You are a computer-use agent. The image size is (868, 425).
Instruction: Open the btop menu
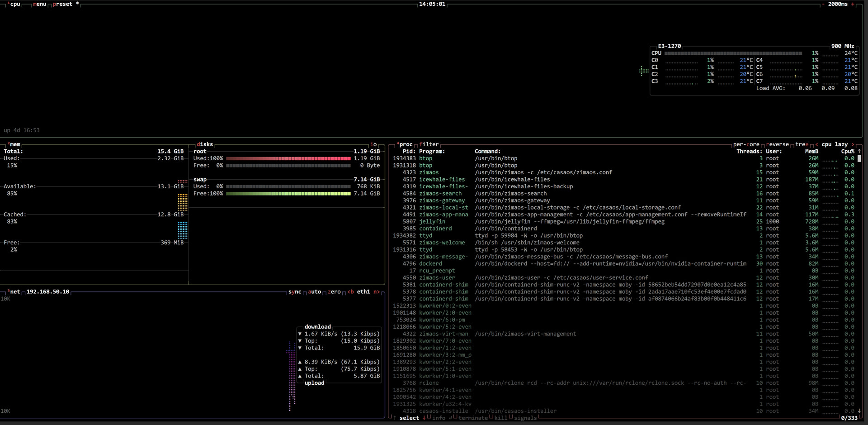pyautogui.click(x=40, y=4)
